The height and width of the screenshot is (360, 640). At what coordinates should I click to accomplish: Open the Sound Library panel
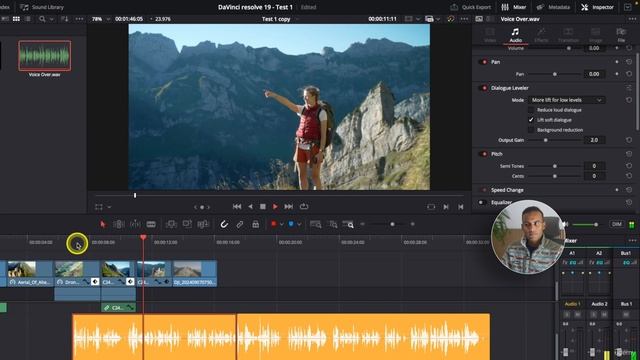point(42,7)
